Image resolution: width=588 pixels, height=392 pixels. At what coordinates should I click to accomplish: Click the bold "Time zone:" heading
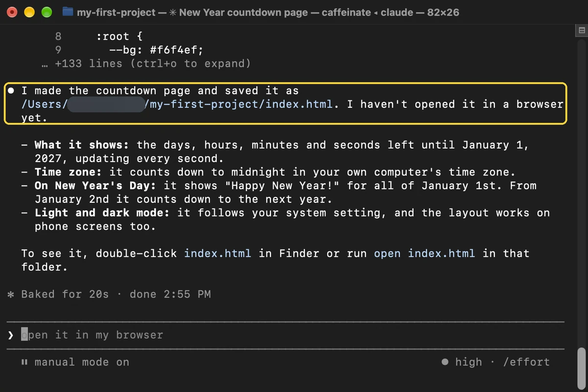click(69, 172)
